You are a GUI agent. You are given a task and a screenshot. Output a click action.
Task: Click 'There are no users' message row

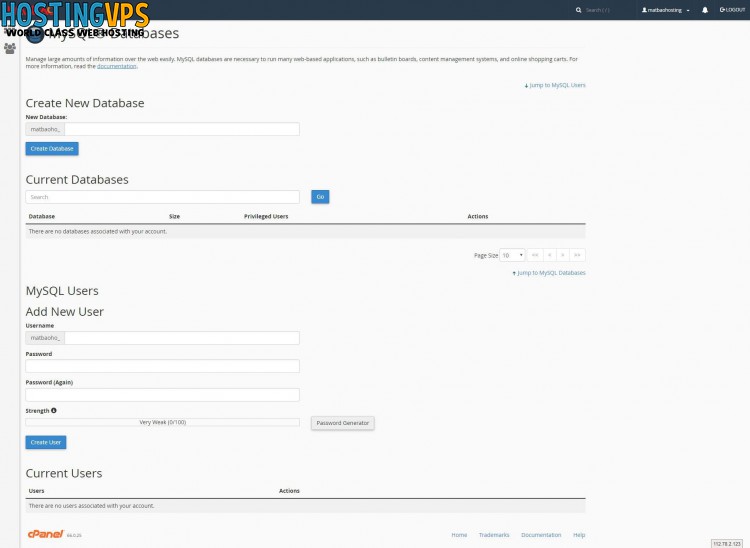click(305, 506)
